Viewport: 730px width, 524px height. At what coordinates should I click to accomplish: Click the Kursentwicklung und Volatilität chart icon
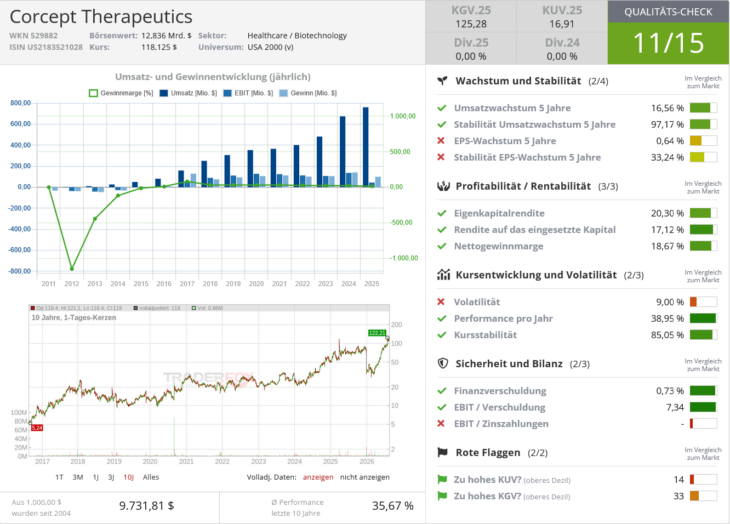pyautogui.click(x=443, y=275)
